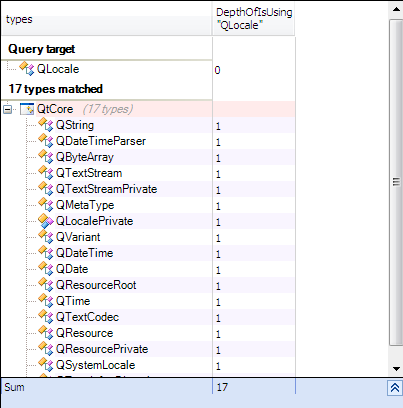
Task: Select the QByteArray type row
Action: tap(148, 157)
